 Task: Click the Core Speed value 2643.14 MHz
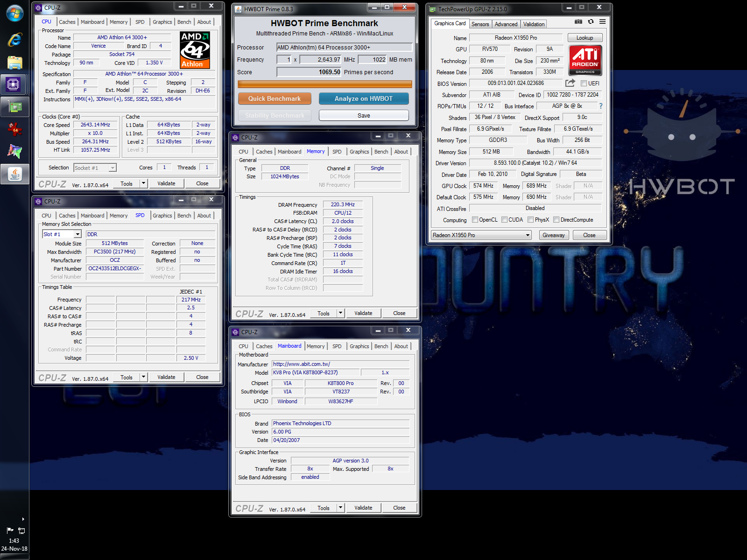click(95, 125)
